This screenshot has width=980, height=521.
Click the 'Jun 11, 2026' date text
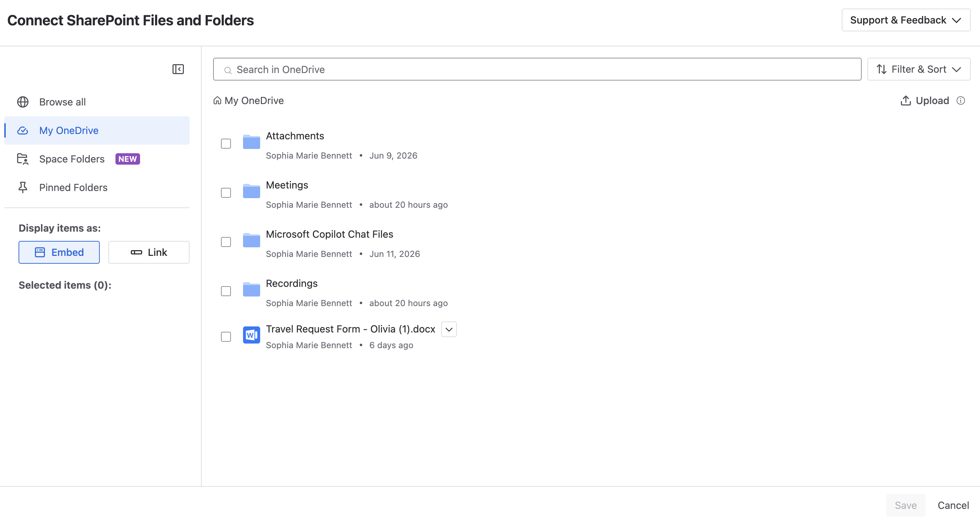click(x=394, y=254)
